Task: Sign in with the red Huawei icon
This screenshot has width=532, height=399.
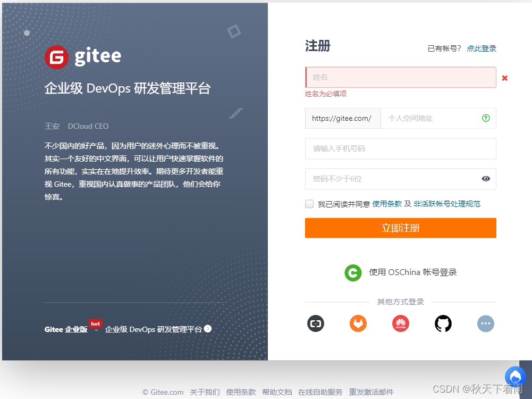Action: click(400, 323)
